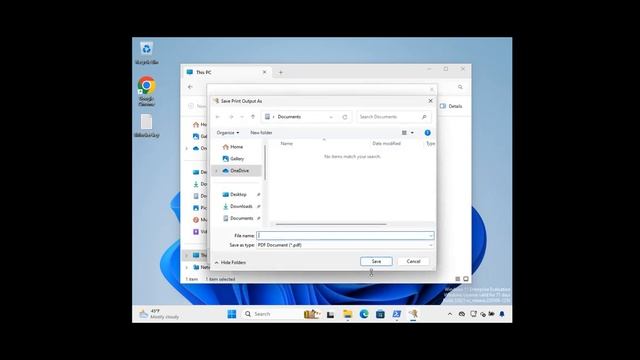Show hidden system tray icons
Screen dimensions: 640x360
tap(450, 314)
